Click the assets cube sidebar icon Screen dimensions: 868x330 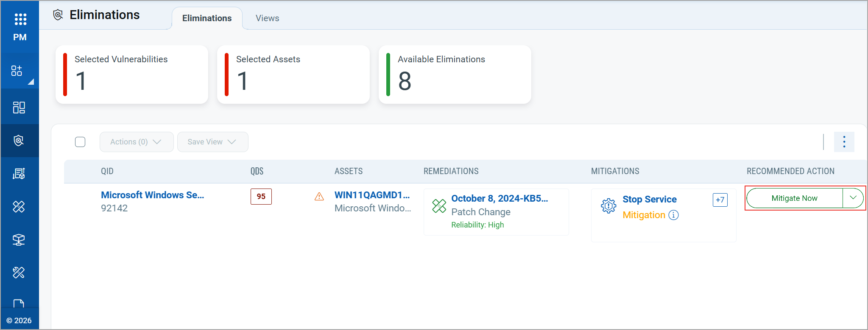[x=19, y=240]
